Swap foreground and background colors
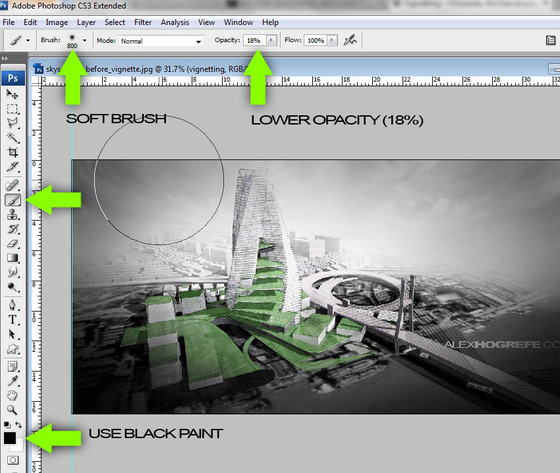 click(x=19, y=425)
